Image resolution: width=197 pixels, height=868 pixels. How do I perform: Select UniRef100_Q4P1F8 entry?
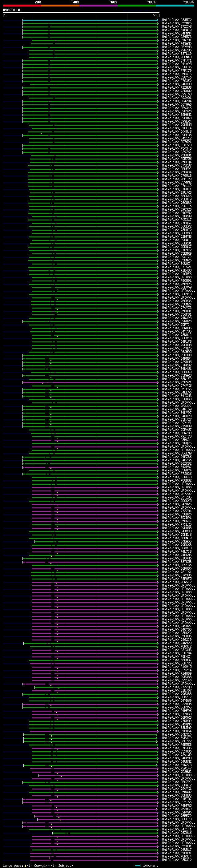coord(176,342)
